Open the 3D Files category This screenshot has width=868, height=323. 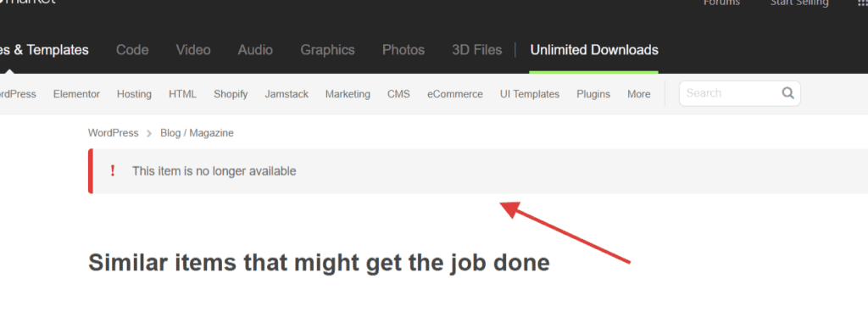[x=477, y=50]
